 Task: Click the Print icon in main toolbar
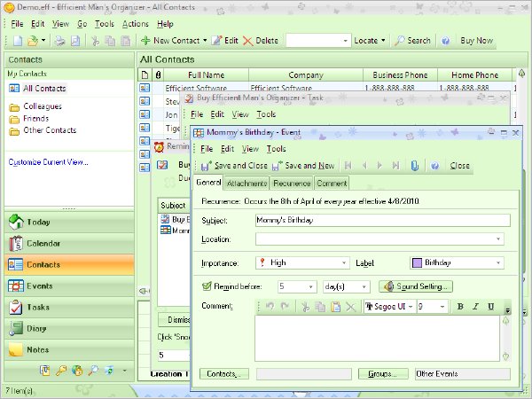pyautogui.click(x=60, y=41)
